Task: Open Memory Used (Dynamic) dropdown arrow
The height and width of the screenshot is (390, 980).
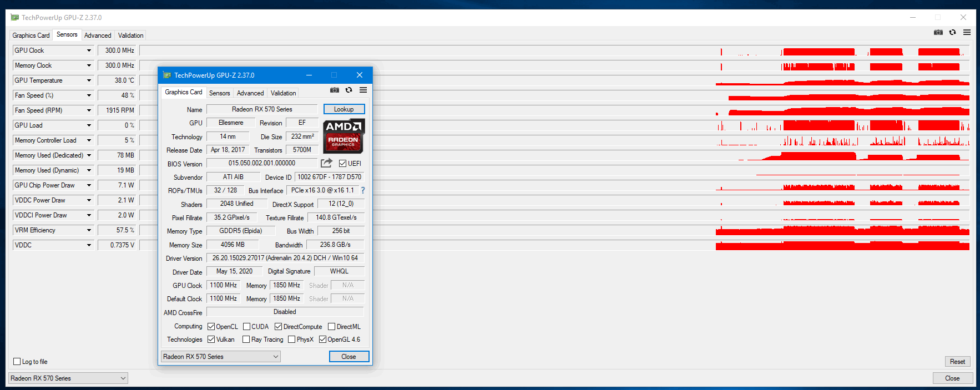Action: [x=89, y=170]
